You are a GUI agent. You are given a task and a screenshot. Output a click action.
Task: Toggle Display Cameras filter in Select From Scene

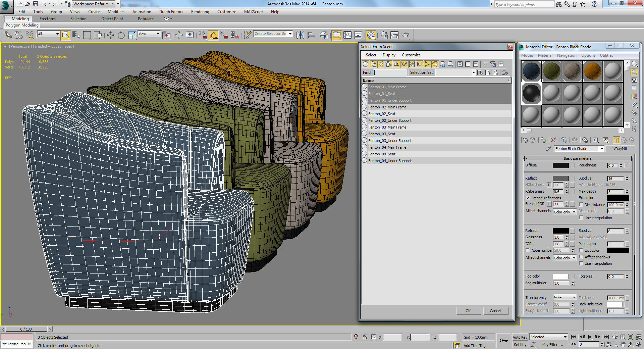click(x=389, y=64)
